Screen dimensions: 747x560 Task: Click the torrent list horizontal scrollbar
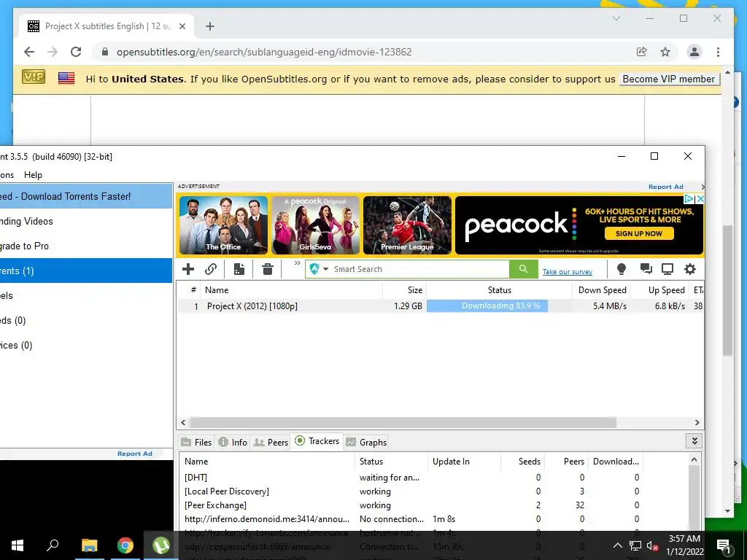[x=403, y=422]
